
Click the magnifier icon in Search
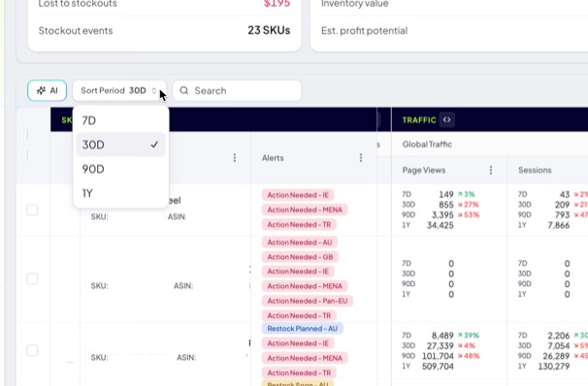(x=183, y=91)
